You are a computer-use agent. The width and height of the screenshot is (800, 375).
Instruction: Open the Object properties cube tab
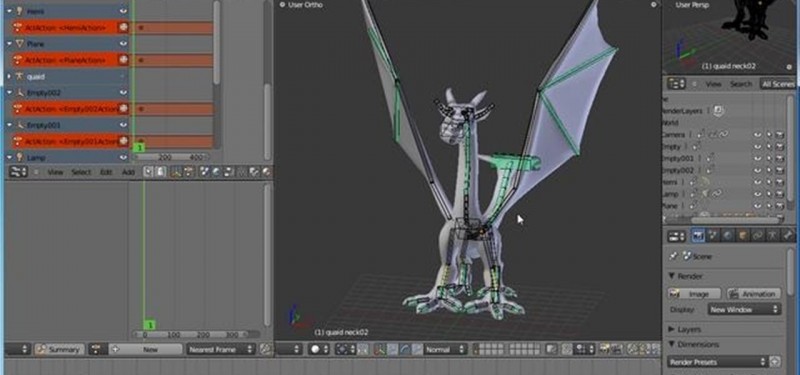(742, 235)
